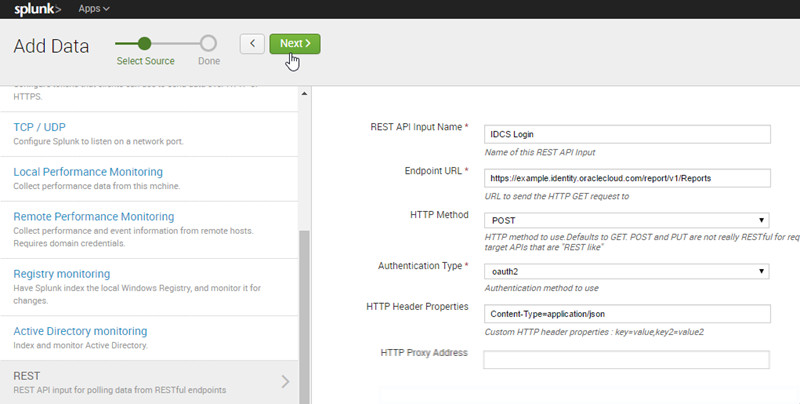
Task: Select Local Performance Monitoring source
Action: coord(88,172)
